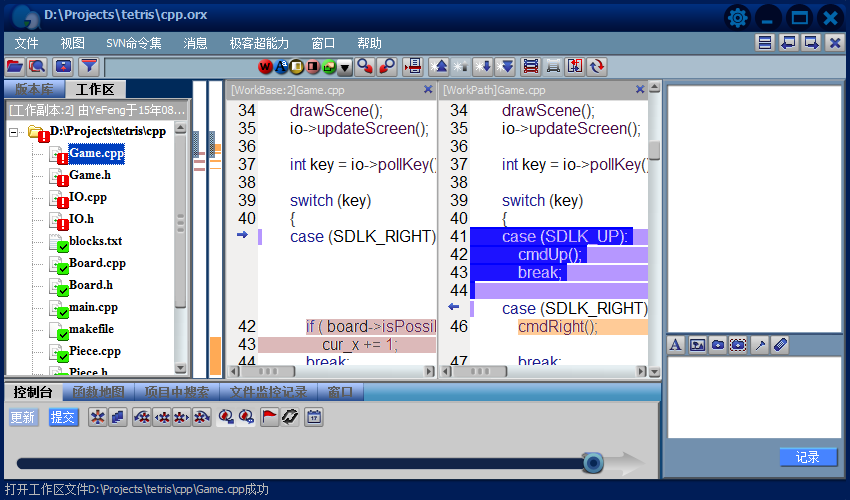This screenshot has width=850, height=500.
Task: Select Board.cpp in the file tree
Action: [x=98, y=263]
